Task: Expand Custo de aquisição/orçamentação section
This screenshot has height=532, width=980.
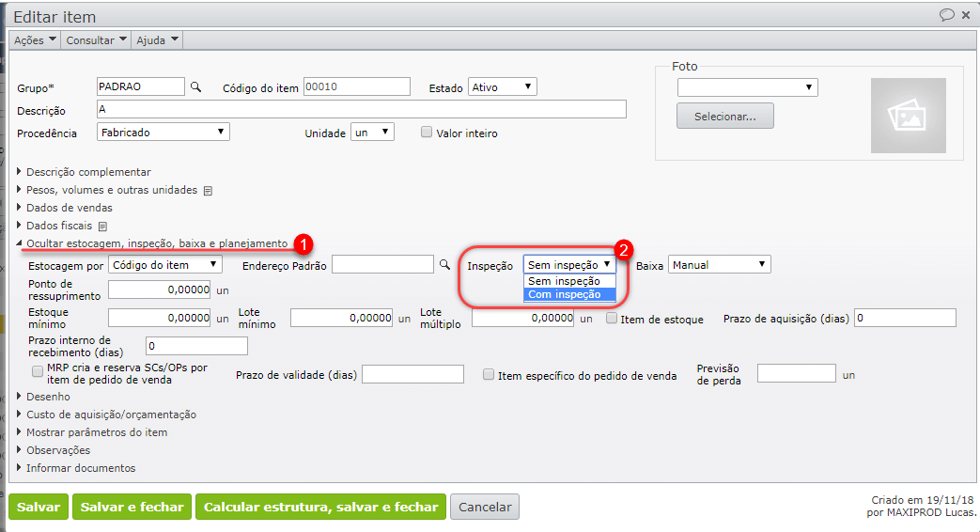Action: [x=111, y=415]
